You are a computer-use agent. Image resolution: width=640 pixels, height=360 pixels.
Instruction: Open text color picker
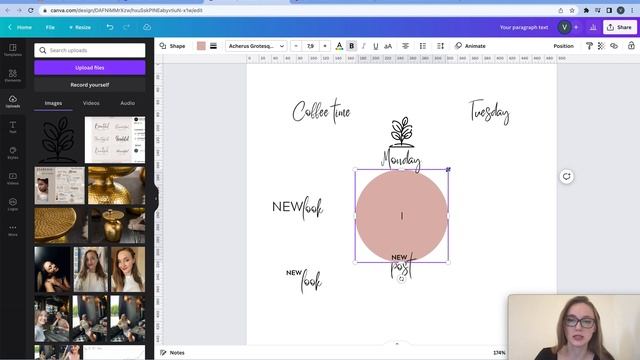pos(339,46)
